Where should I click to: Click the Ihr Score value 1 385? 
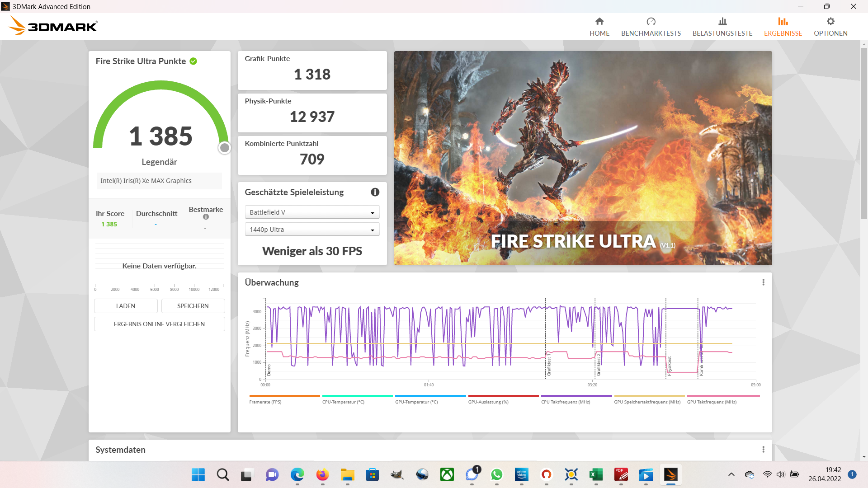[x=109, y=224]
